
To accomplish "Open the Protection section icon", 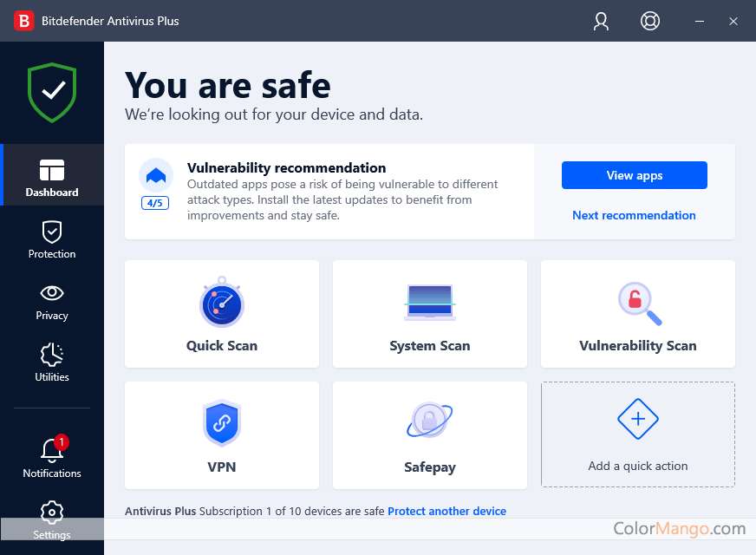I will [x=51, y=233].
